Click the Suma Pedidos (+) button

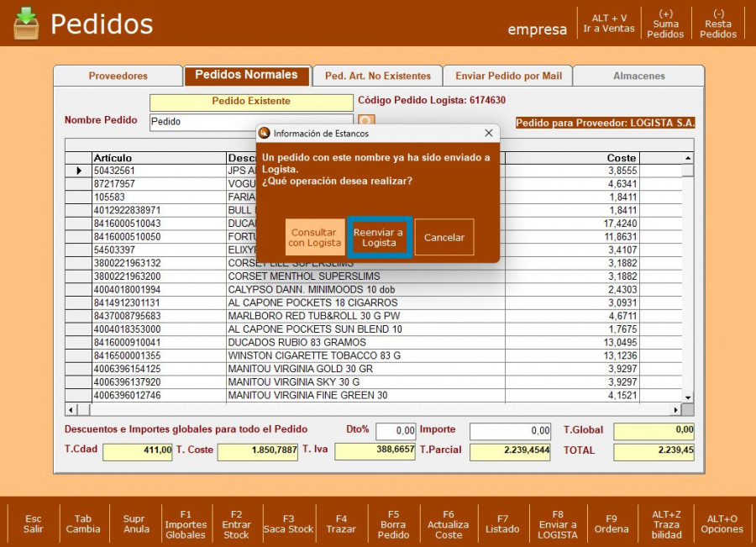pyautogui.click(x=665, y=24)
